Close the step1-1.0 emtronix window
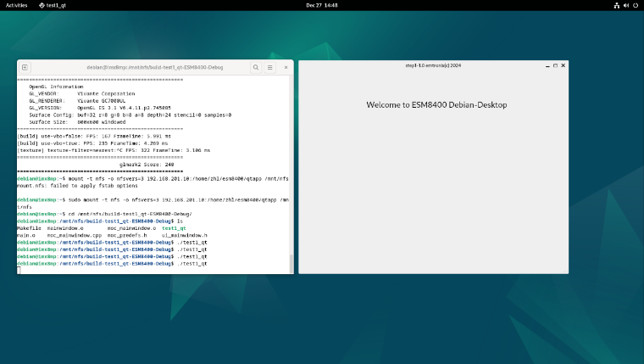This screenshot has width=644, height=364. tap(563, 65)
